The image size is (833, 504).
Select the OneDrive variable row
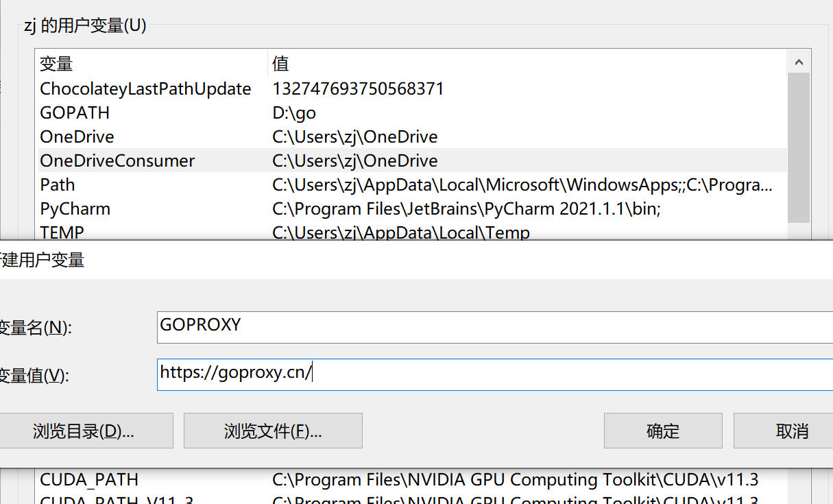(77, 136)
